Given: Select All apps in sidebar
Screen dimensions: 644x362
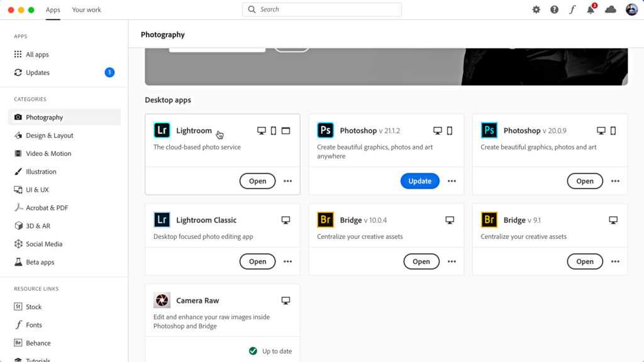Looking at the screenshot, I should pos(64,54).
